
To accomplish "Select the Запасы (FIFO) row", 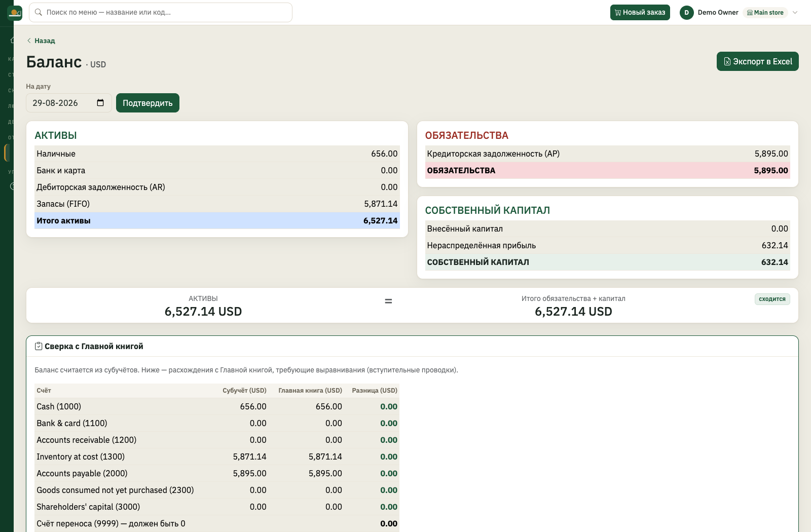I will 217,204.
